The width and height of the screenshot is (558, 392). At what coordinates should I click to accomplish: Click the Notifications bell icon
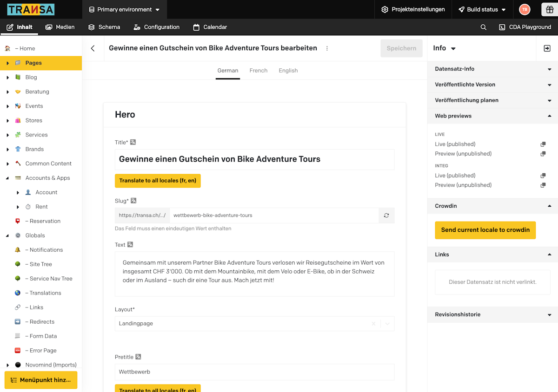18,250
